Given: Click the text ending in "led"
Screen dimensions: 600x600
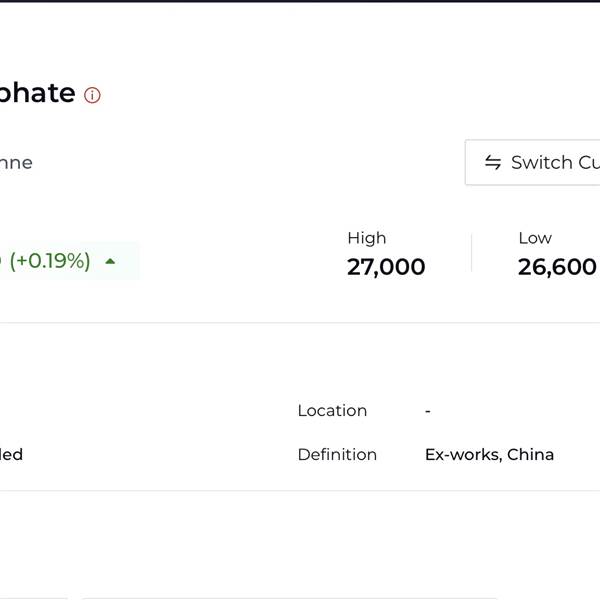Looking at the screenshot, I should coord(11,455).
